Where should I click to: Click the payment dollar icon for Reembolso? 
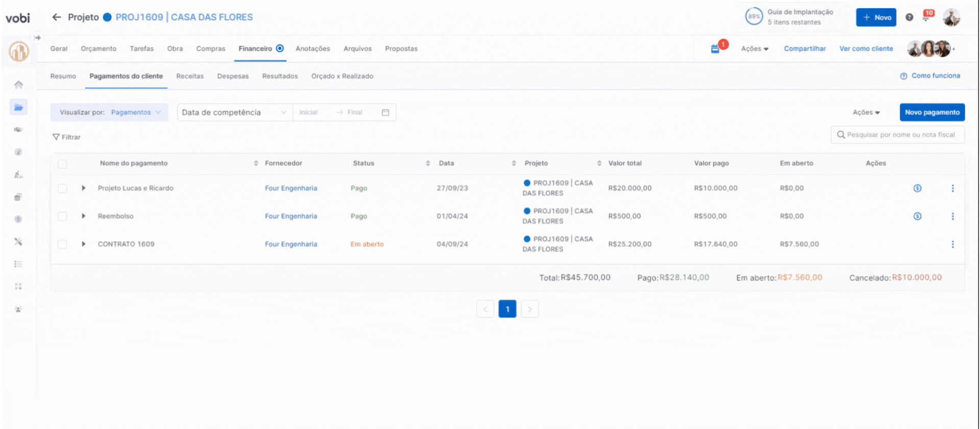pyautogui.click(x=917, y=217)
